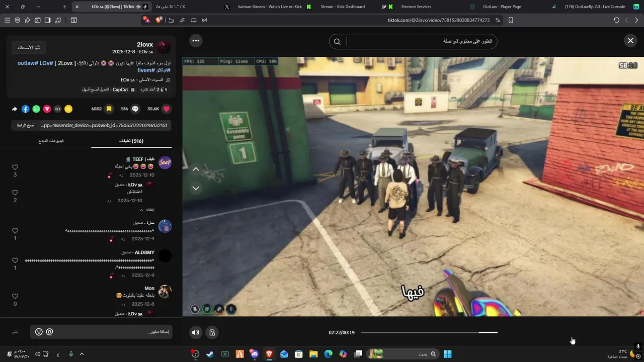
Task: Click the magnifier search icon
Action: 337,41
